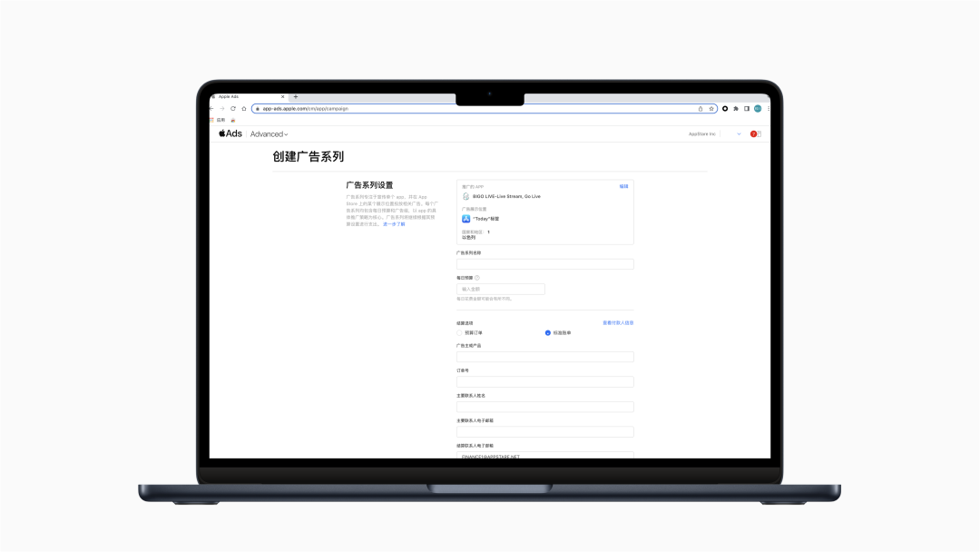Image resolution: width=980 pixels, height=552 pixels.
Task: Click the round black extension icon
Action: click(725, 109)
